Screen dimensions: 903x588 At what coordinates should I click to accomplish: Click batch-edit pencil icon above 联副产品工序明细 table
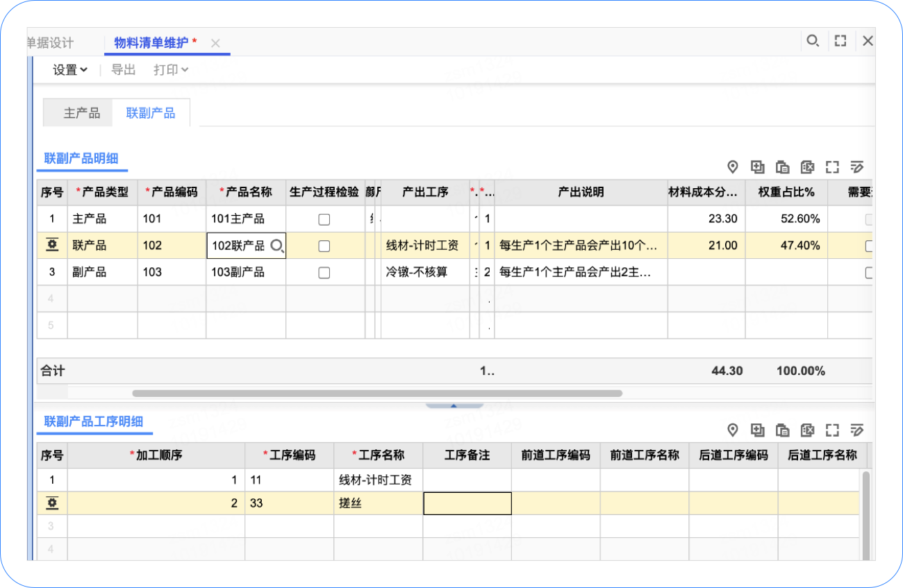(x=857, y=430)
